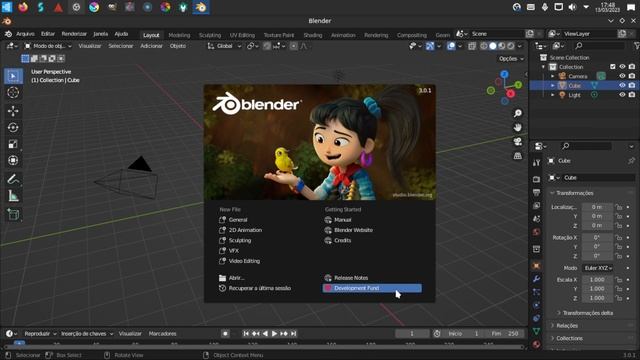Open the Euler XYZ rotation mode dropdown
The height and width of the screenshot is (360, 640).
[x=598, y=268]
